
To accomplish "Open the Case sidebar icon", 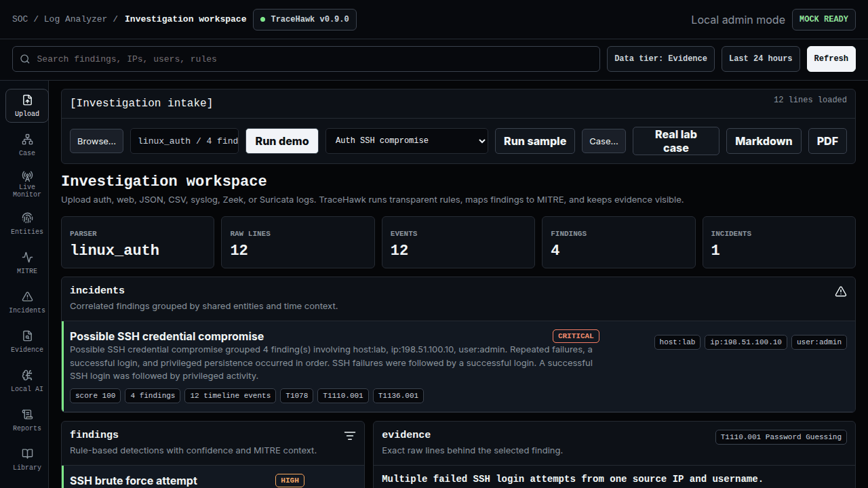I will (x=27, y=144).
